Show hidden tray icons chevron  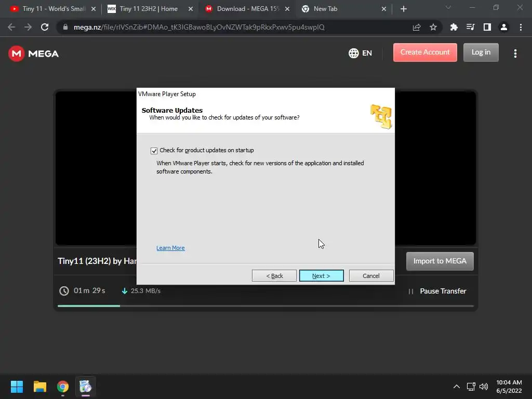(457, 387)
